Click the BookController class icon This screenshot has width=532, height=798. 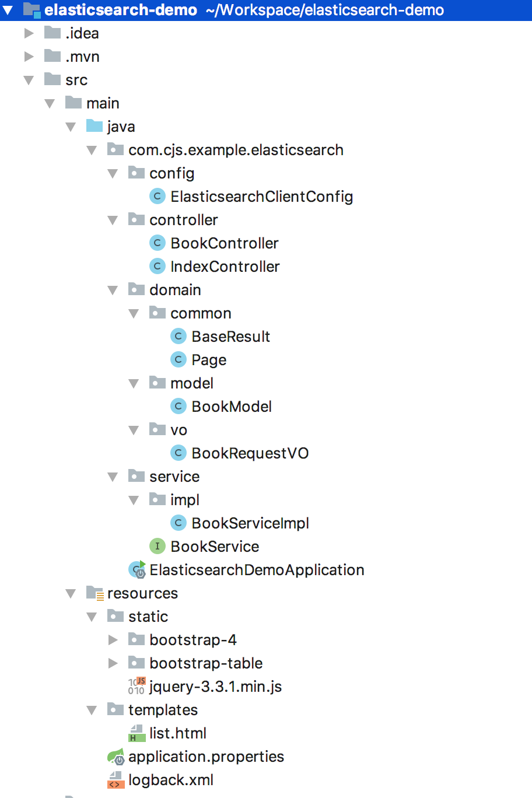[x=157, y=243]
